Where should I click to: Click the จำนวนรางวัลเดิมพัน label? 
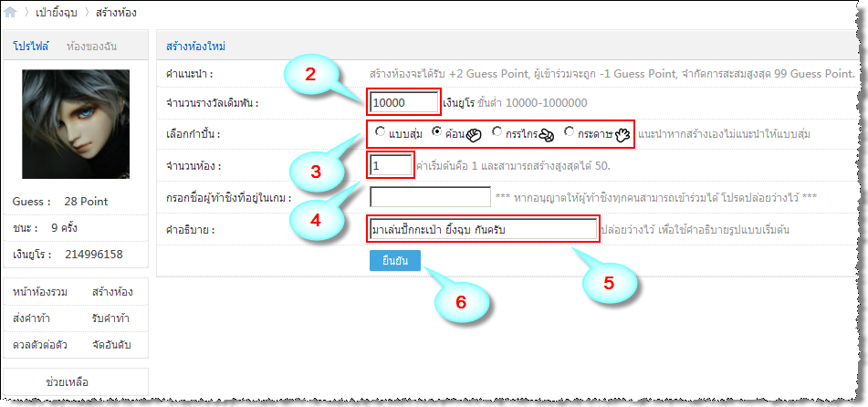tap(212, 102)
